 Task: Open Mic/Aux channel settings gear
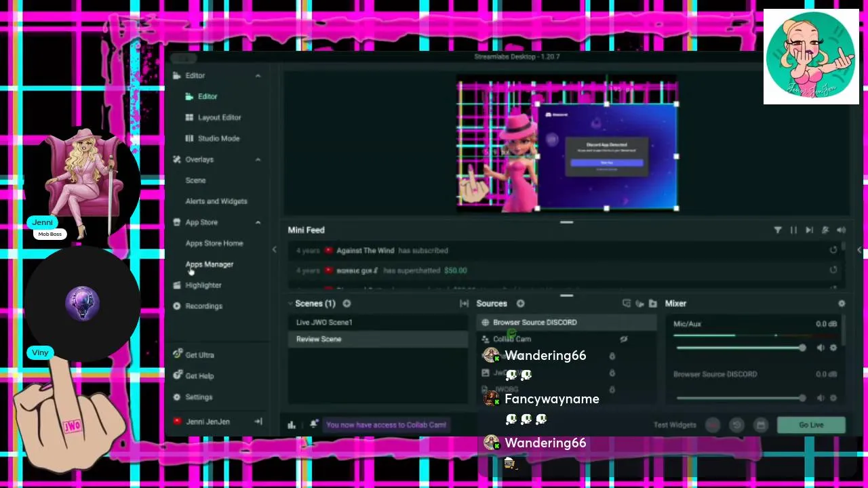pyautogui.click(x=833, y=348)
